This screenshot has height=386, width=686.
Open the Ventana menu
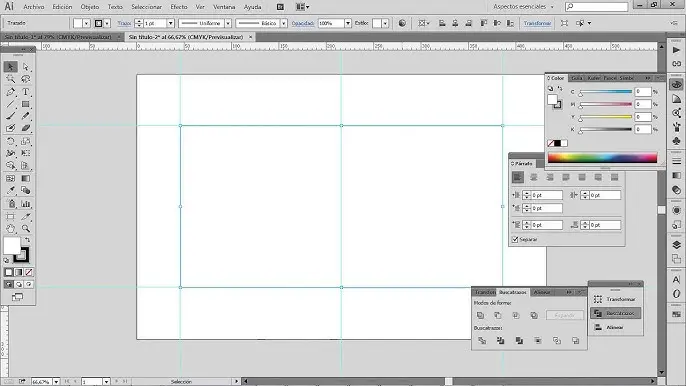tap(224, 7)
